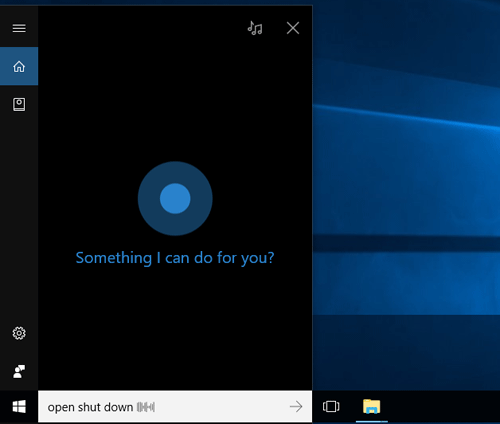Open the Windows Start menu
Screen dimensions: 500x424
pos(19,407)
